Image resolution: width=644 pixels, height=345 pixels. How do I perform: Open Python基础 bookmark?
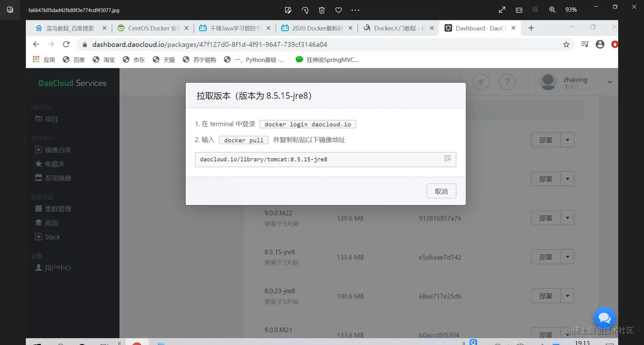[x=254, y=60]
